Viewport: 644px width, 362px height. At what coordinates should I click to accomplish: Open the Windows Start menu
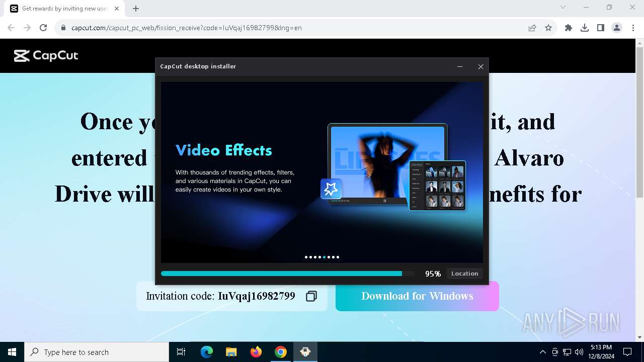pyautogui.click(x=12, y=352)
